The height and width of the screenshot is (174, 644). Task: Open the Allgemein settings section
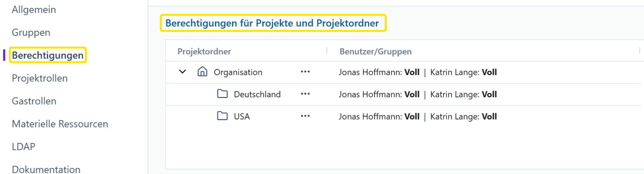(34, 10)
